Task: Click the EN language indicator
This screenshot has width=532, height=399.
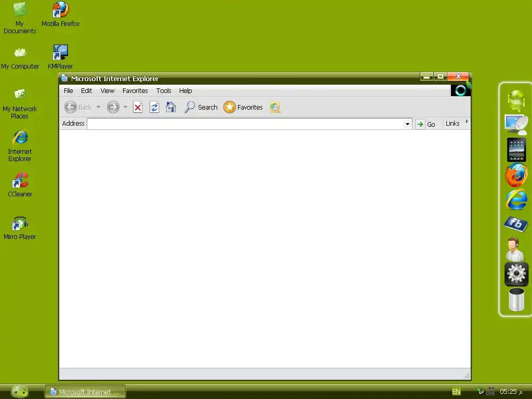Action: (456, 392)
